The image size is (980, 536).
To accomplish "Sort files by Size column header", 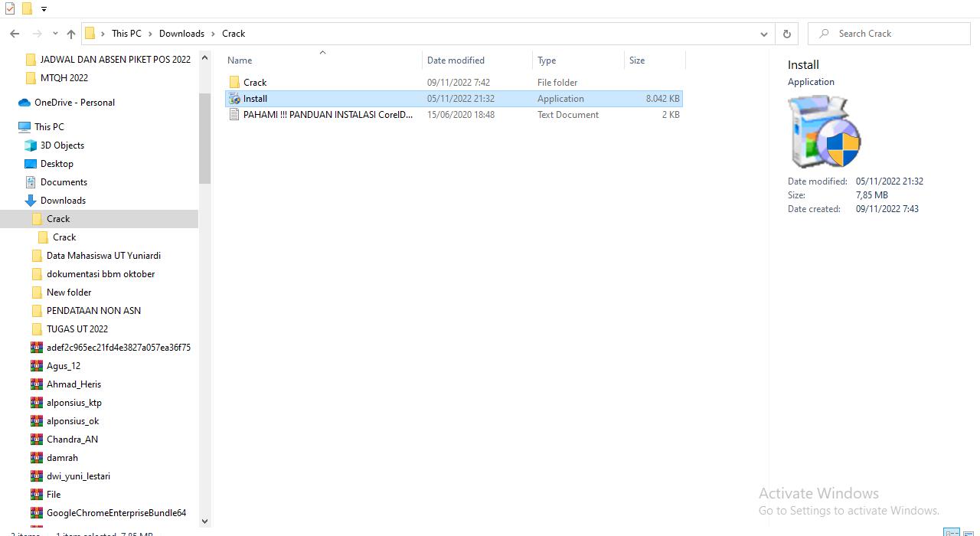I will tap(637, 60).
